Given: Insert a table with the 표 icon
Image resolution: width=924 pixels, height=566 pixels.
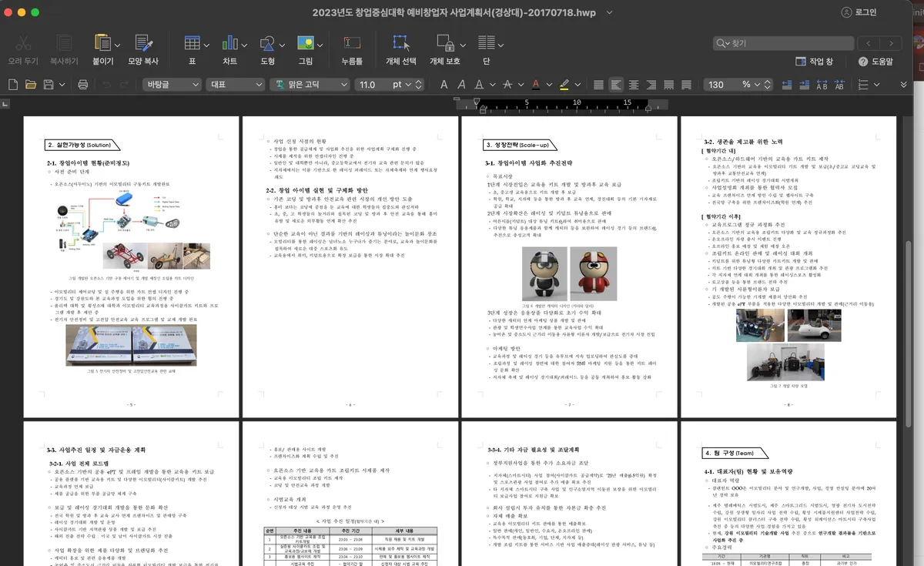Looking at the screenshot, I should 192,43.
